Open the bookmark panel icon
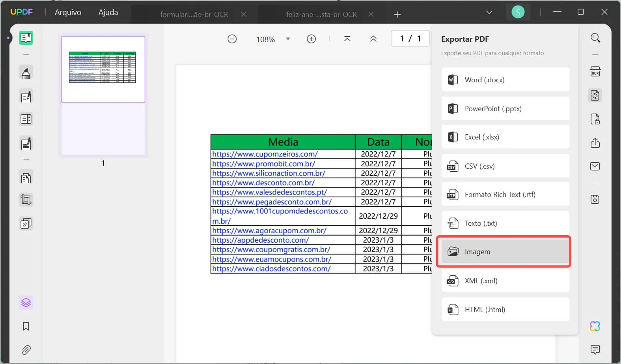 26,326
